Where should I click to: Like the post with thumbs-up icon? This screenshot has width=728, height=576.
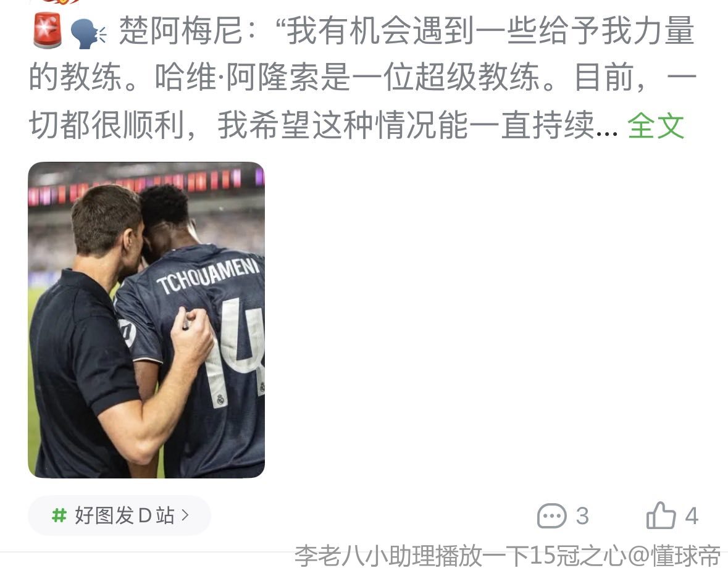point(660,515)
